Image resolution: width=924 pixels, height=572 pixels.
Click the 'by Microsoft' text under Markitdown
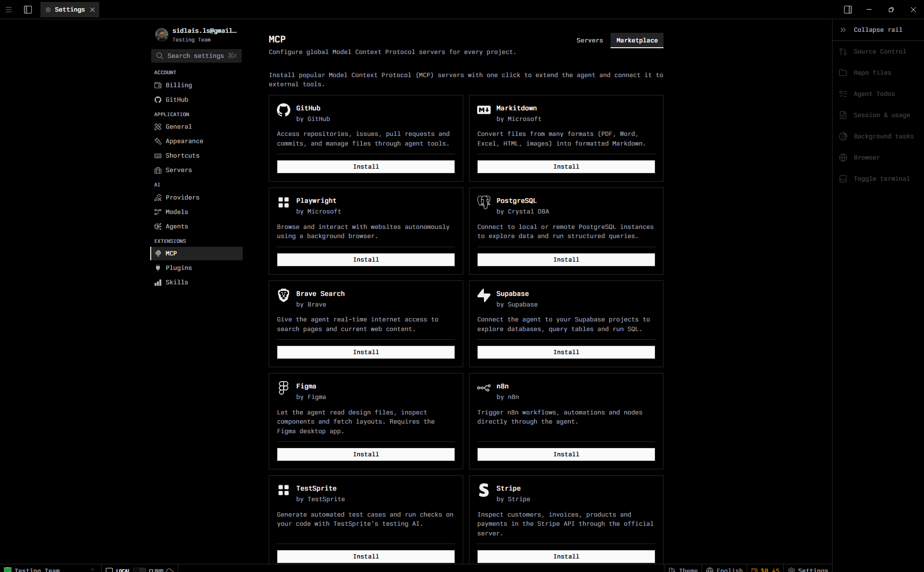click(519, 119)
